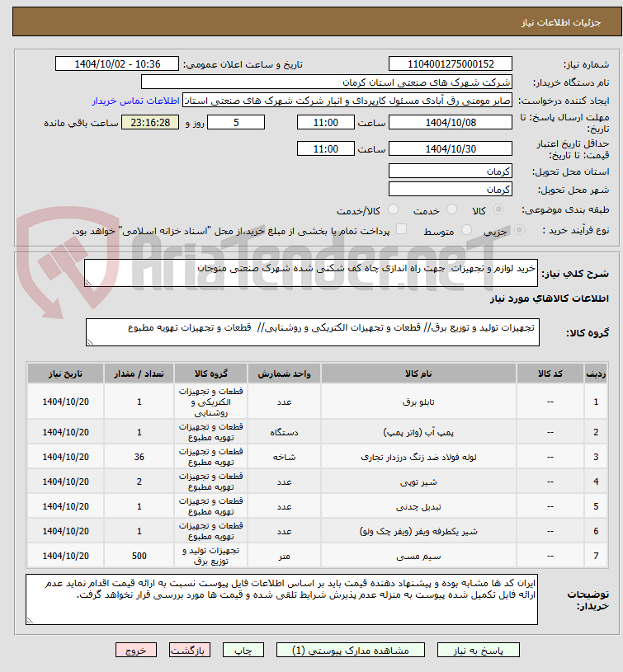
Task: Click the قطعات و تجهیزات الکتریکی و روشنایی cell
Action: pos(210,402)
